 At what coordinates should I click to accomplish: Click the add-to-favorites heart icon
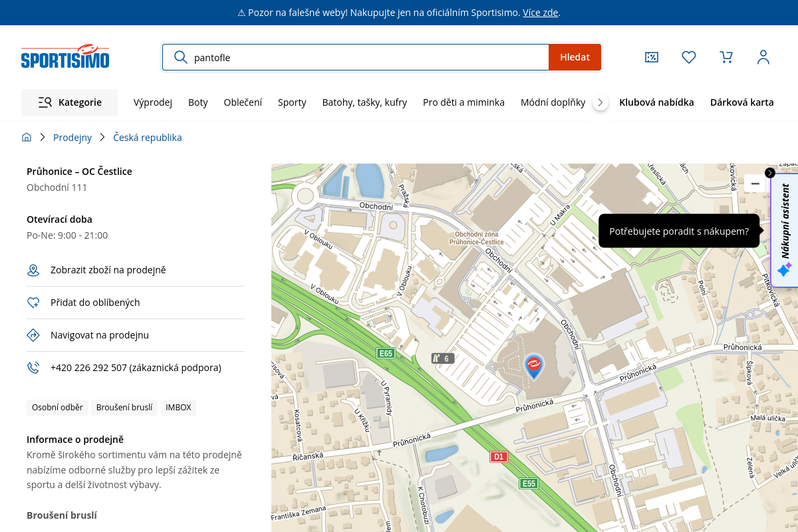[x=33, y=303]
